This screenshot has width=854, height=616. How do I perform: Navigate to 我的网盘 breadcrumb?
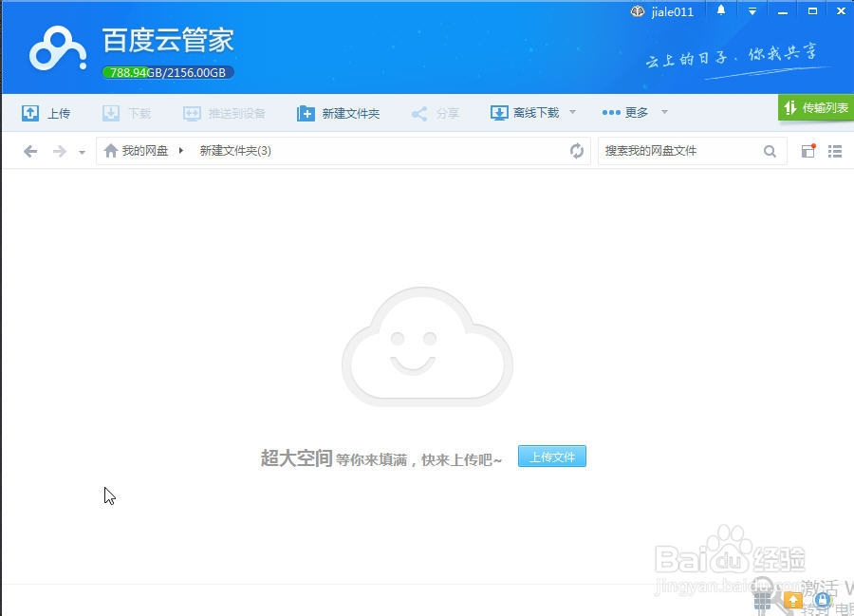(x=145, y=150)
